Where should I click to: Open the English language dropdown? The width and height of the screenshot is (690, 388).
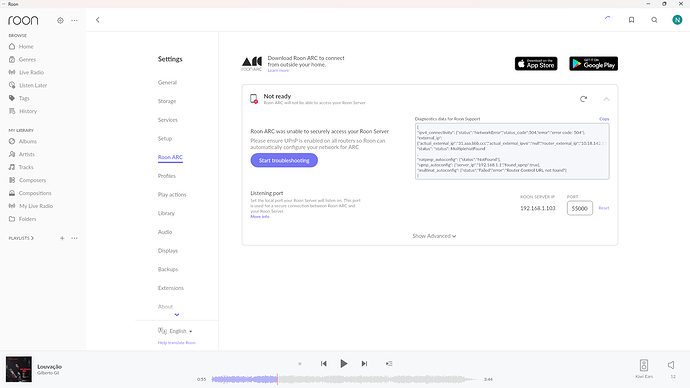click(x=175, y=331)
